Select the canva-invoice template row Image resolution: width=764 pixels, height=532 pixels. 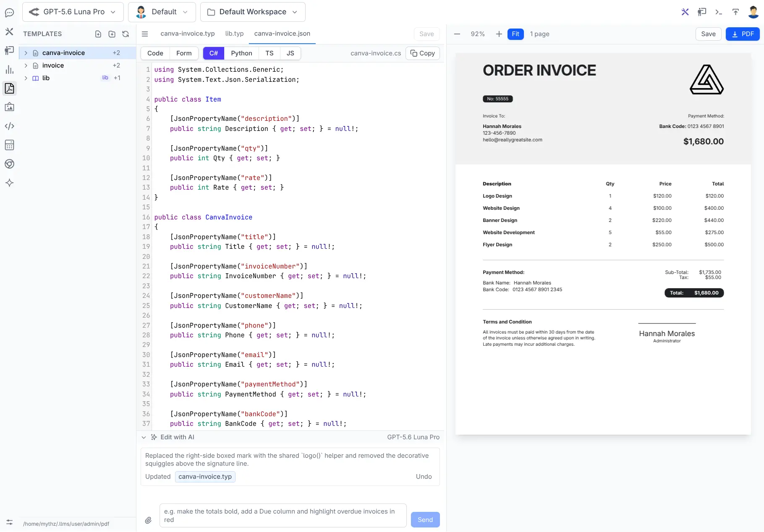(78, 53)
